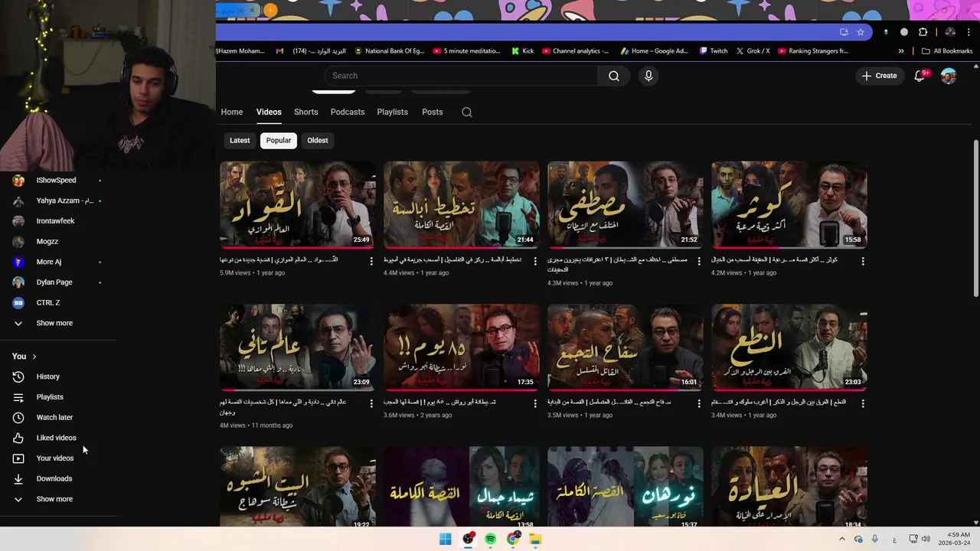Open the 16:01 duration video thumbnail
This screenshot has width=980, height=551.
point(625,347)
